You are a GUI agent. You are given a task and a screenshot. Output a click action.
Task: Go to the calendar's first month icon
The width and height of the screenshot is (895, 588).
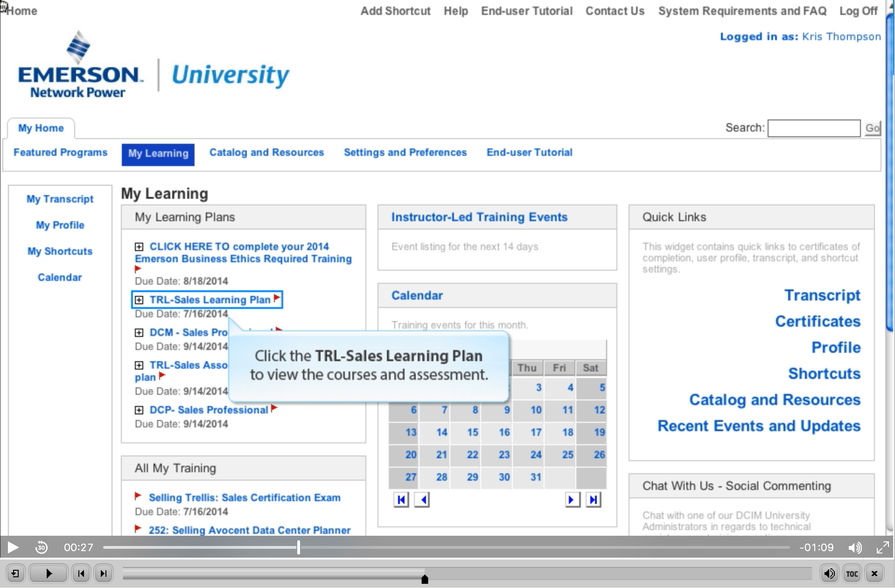click(401, 500)
